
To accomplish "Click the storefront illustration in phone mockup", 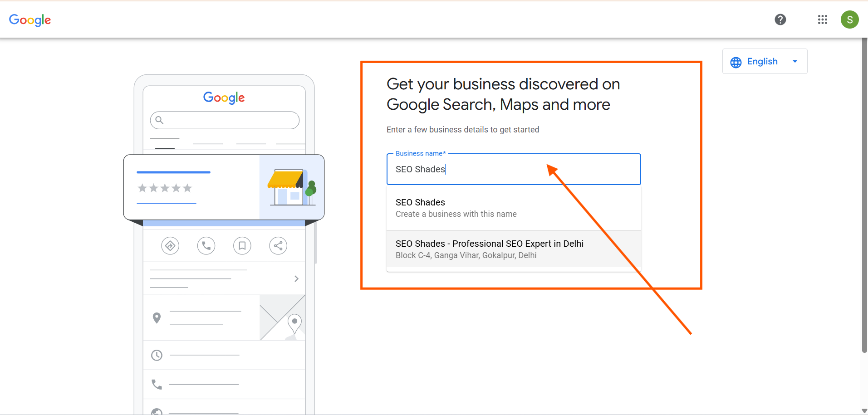I will point(292,187).
